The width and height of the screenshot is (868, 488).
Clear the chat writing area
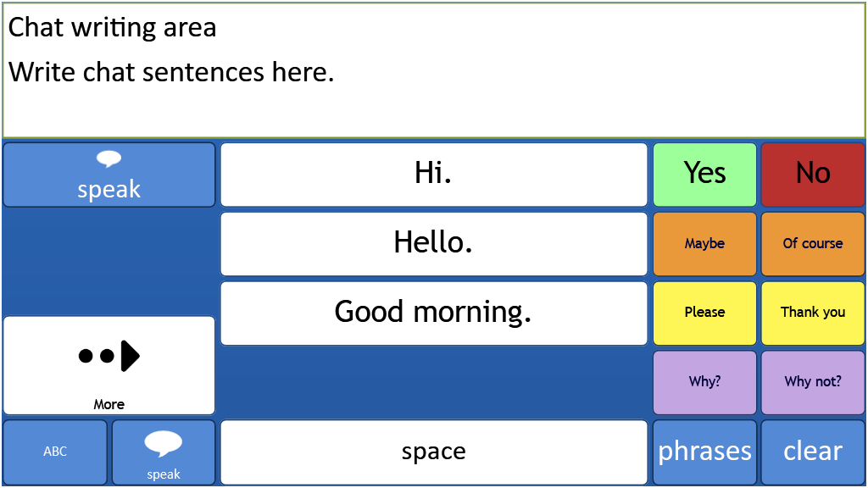click(x=813, y=452)
